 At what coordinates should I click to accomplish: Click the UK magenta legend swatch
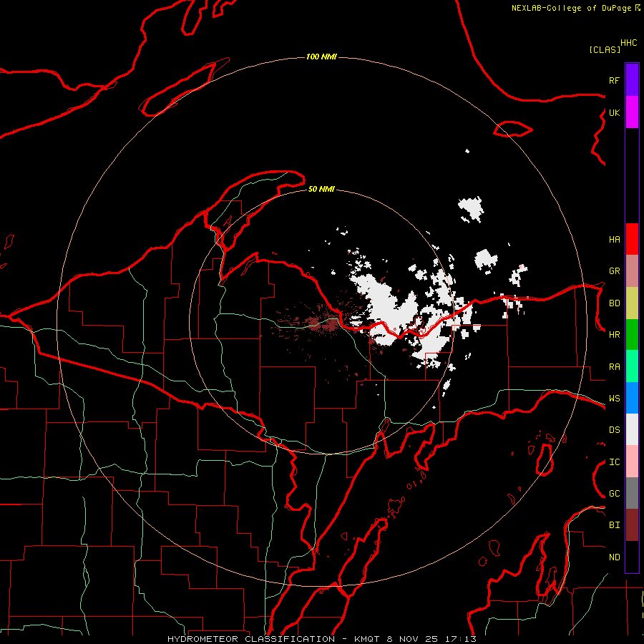[632, 112]
